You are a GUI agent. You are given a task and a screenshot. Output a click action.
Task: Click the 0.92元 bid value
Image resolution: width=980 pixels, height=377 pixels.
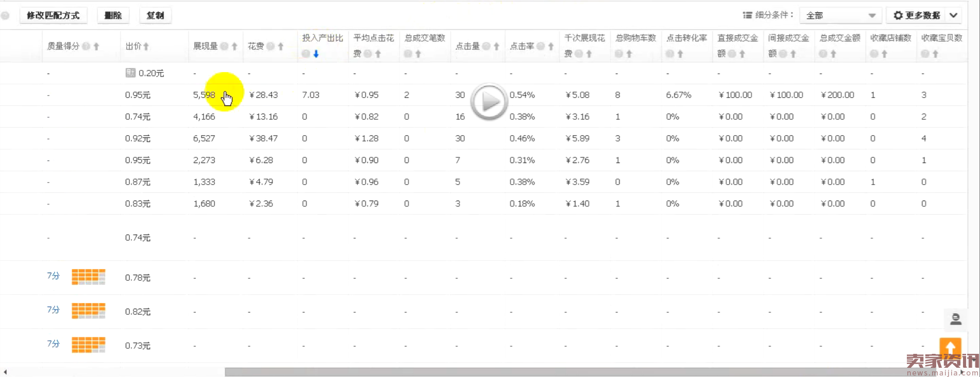(x=137, y=138)
